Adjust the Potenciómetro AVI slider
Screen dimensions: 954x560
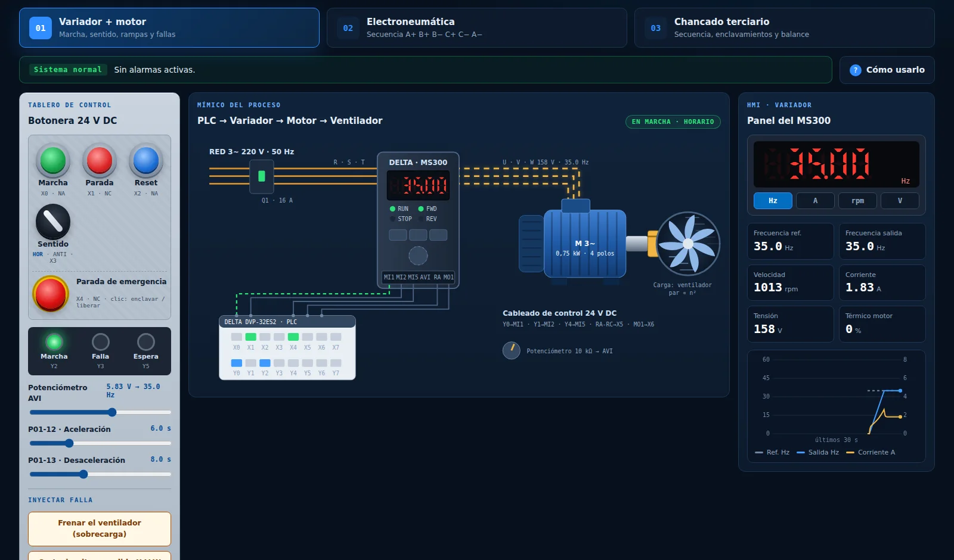(100, 412)
